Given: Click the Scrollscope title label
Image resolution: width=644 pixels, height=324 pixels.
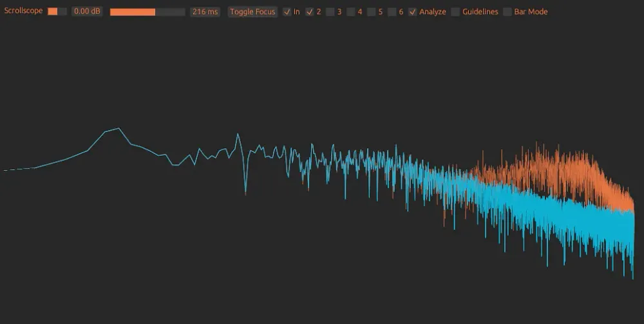Looking at the screenshot, I should pyautogui.click(x=23, y=12).
